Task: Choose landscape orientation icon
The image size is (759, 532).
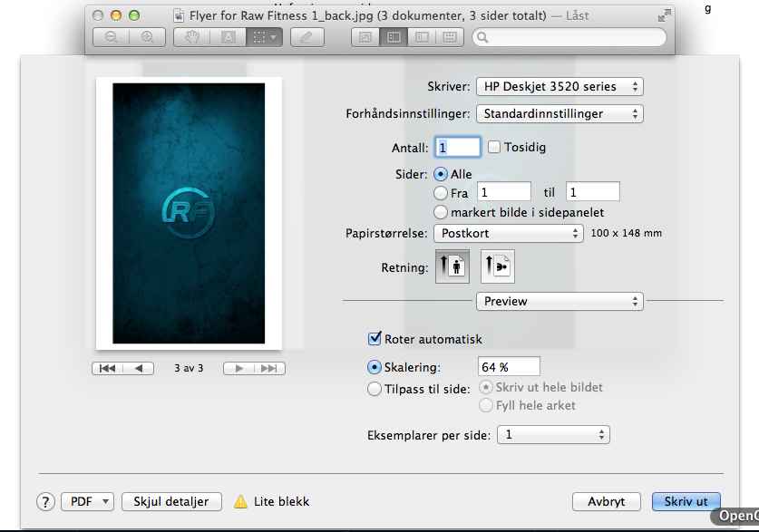Action: (497, 266)
